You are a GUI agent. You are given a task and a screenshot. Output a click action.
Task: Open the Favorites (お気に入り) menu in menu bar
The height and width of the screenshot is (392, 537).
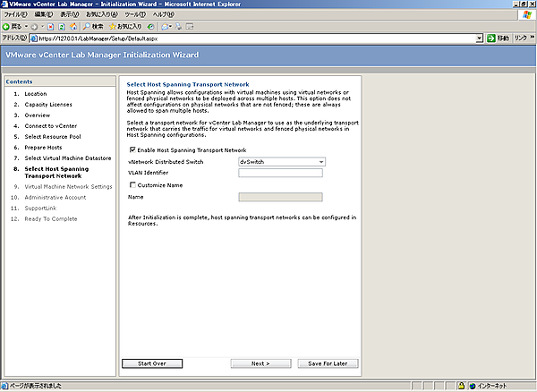[x=102, y=14]
